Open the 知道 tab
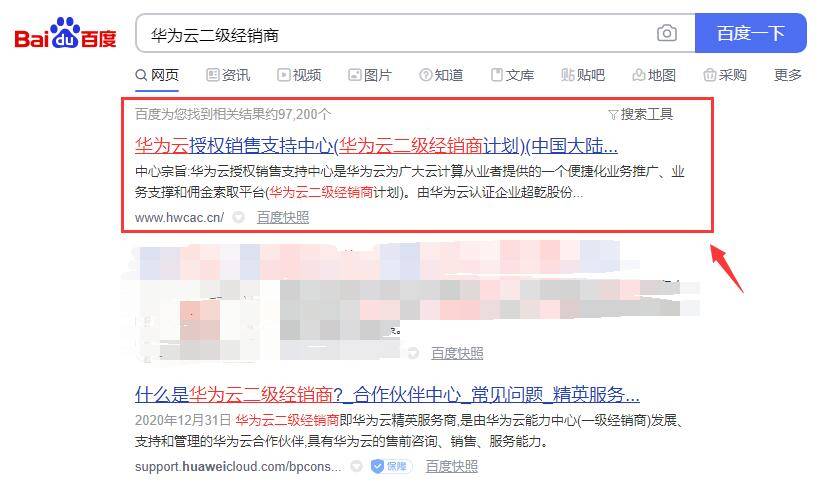 point(441,75)
